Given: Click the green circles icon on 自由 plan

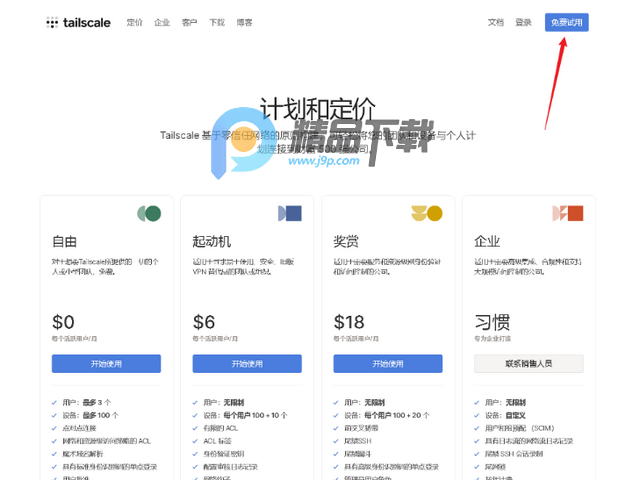Looking at the screenshot, I should [149, 213].
